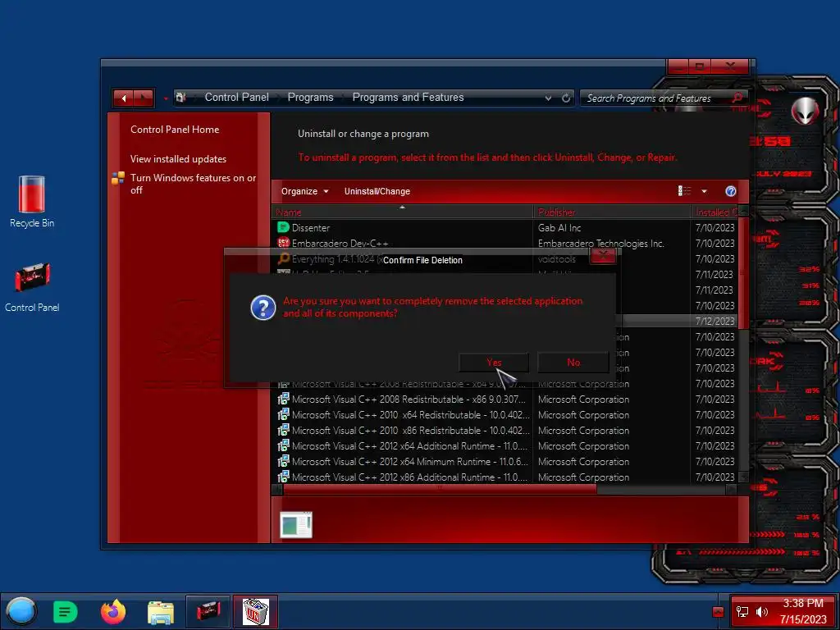Image resolution: width=840 pixels, height=630 pixels.
Task: Open the Organize dropdown menu
Action: 304,191
